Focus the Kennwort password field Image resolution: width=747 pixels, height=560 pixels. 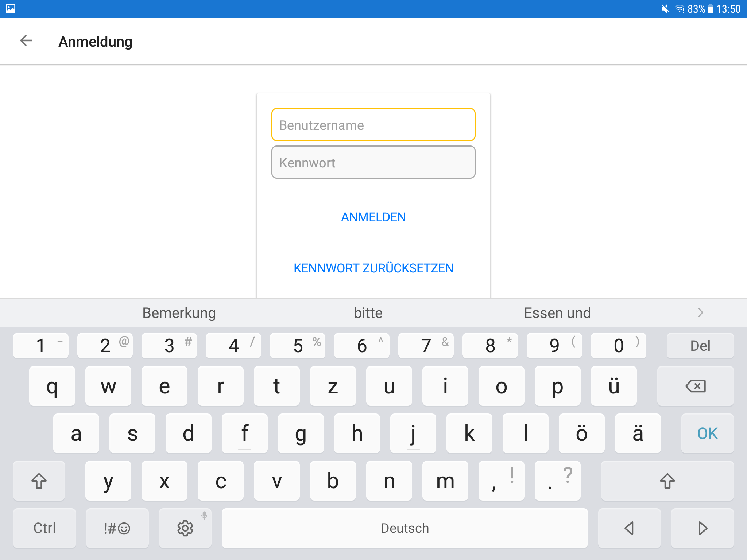click(373, 163)
